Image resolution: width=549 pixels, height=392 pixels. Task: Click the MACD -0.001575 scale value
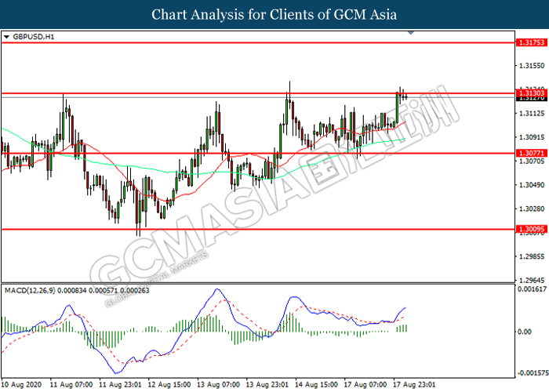click(x=533, y=373)
